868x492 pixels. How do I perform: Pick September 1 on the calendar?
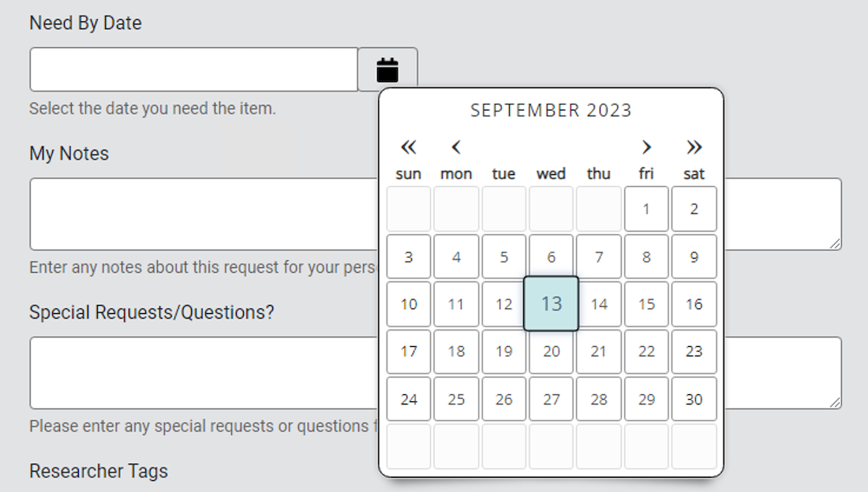646,209
